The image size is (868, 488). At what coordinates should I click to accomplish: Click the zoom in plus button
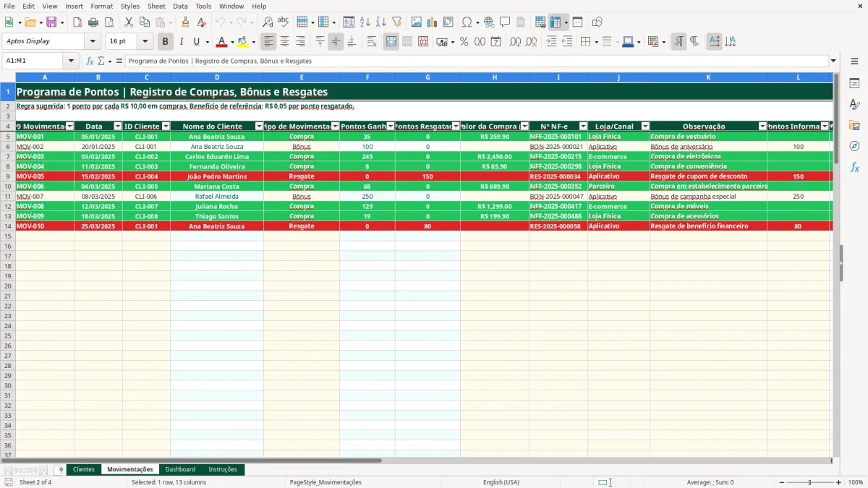click(838, 482)
